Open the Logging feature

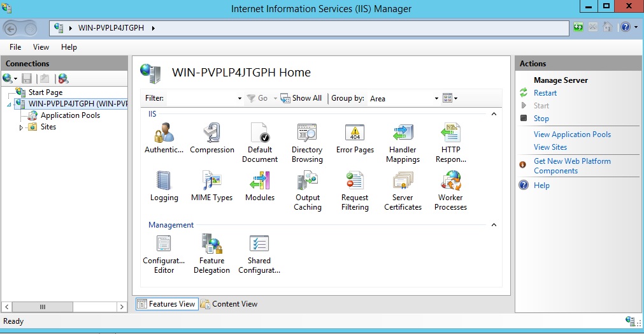click(164, 186)
